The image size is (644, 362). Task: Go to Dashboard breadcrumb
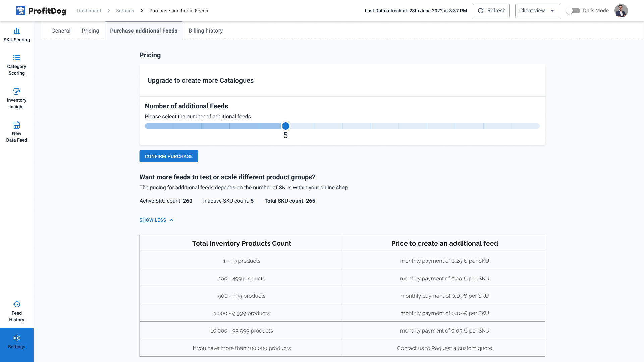pos(89,11)
